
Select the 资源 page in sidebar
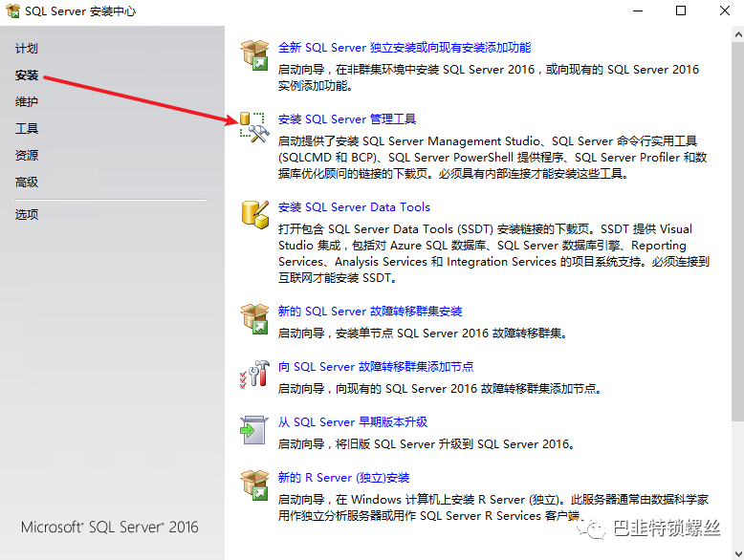click(27, 155)
